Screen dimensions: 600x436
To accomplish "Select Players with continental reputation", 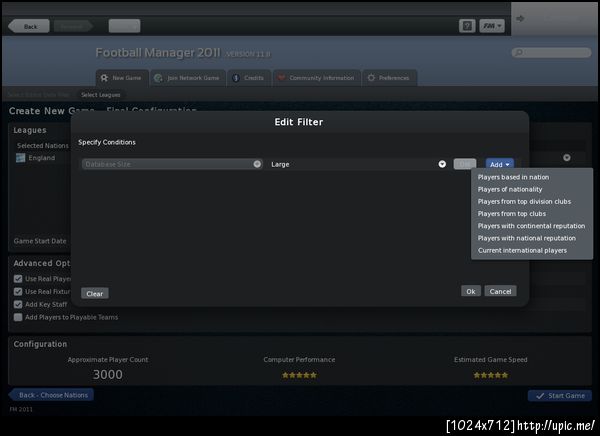I will click(x=531, y=226).
